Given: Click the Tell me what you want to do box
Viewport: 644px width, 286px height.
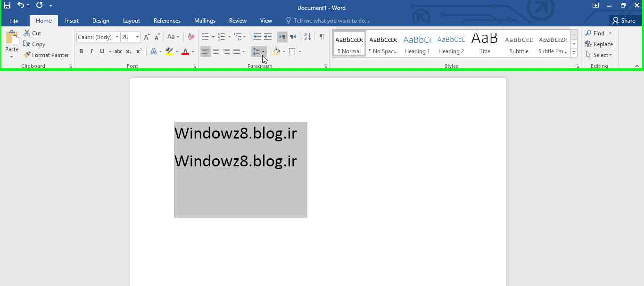Looking at the screenshot, I should point(331,21).
